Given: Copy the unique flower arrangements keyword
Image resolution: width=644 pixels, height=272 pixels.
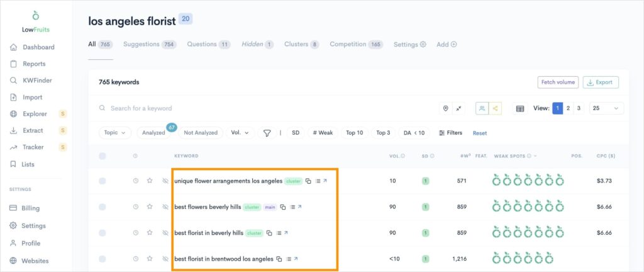Looking at the screenshot, I should (x=308, y=181).
